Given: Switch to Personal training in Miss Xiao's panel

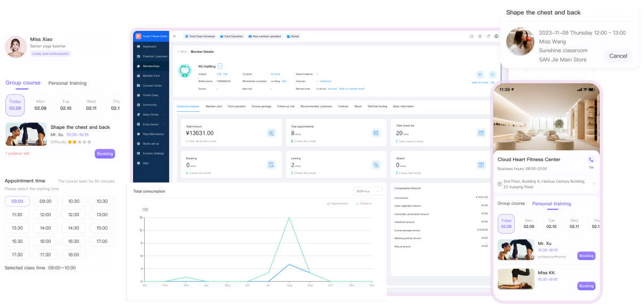Looking at the screenshot, I should pos(68,83).
